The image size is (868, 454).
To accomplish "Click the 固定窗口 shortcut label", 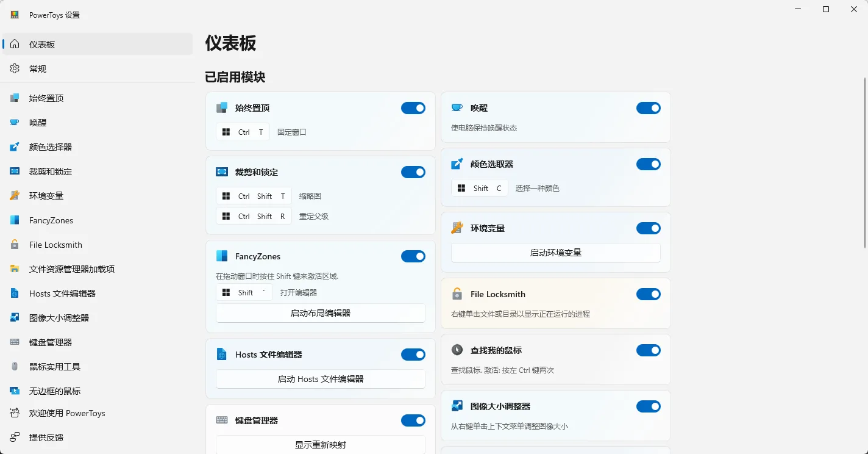I will click(292, 132).
